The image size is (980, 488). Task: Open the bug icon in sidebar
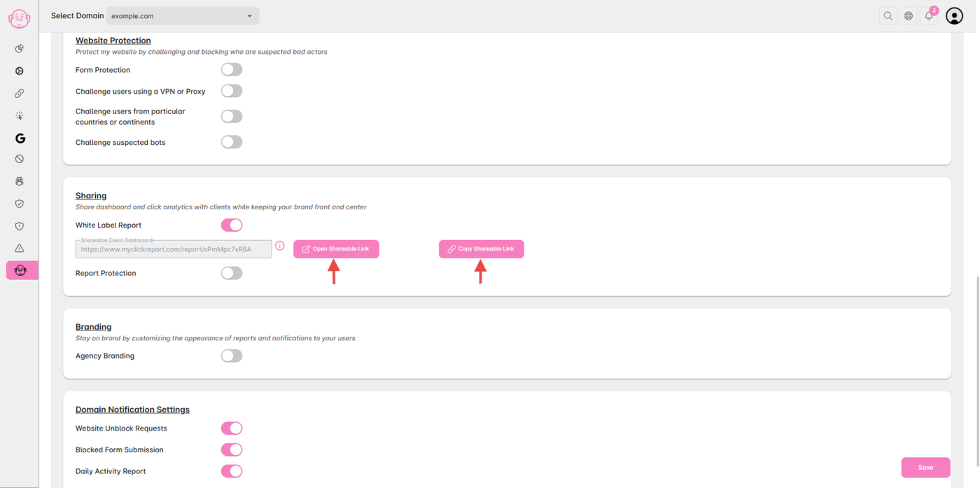[x=20, y=181]
